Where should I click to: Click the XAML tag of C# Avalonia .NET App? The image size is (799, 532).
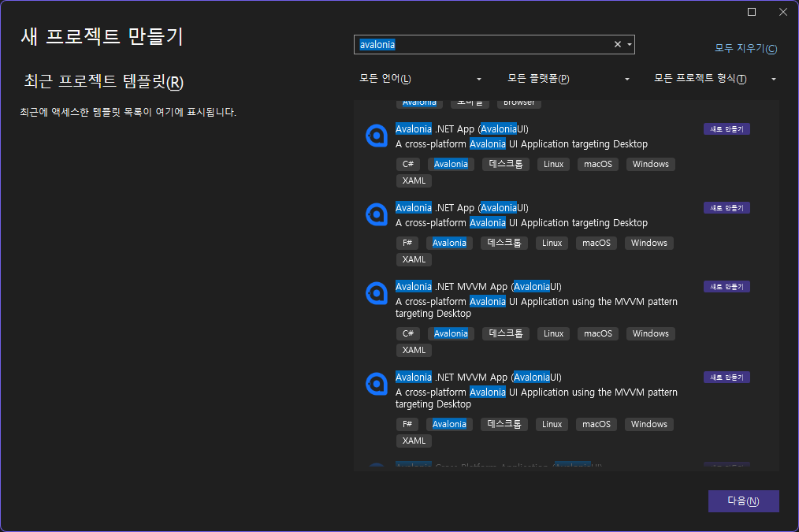(414, 181)
